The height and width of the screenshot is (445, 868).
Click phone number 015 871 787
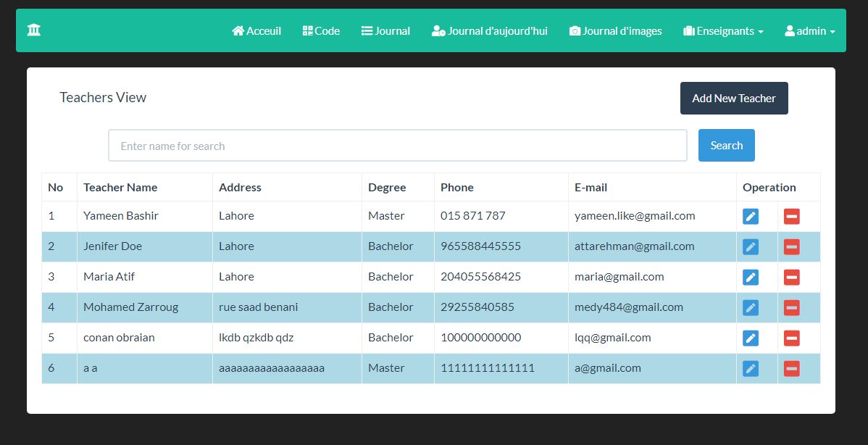pyautogui.click(x=472, y=216)
